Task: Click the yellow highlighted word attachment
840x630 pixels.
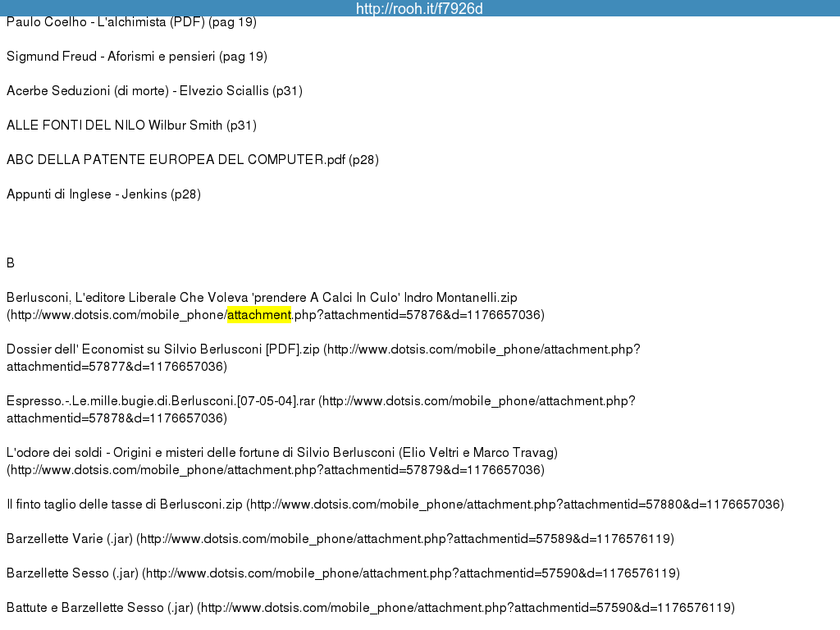Action: pyautogui.click(x=259, y=315)
